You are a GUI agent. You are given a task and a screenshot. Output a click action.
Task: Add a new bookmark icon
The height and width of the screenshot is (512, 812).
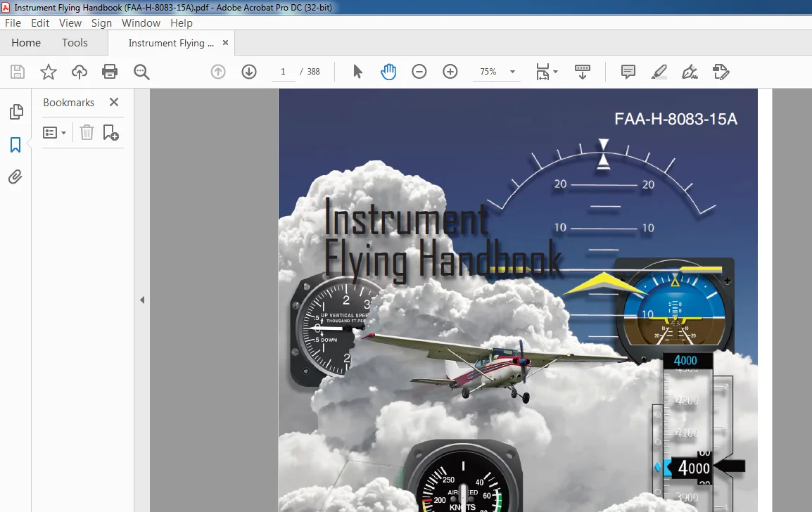pos(110,132)
